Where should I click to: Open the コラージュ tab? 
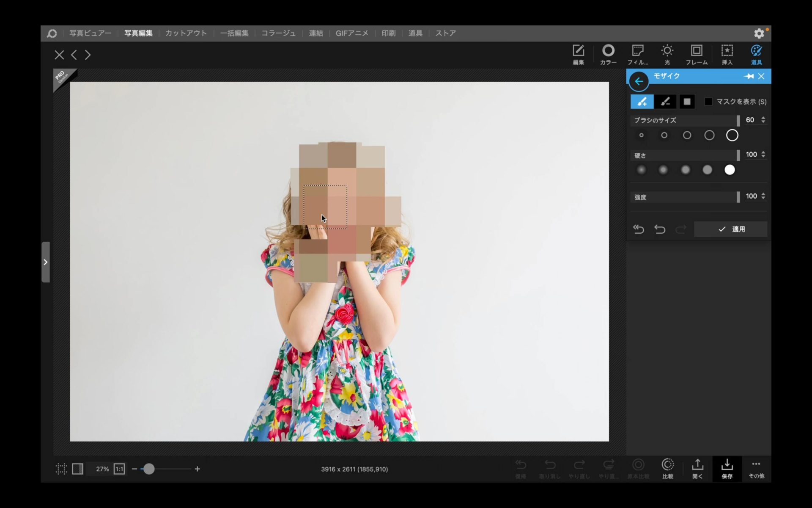pos(278,33)
